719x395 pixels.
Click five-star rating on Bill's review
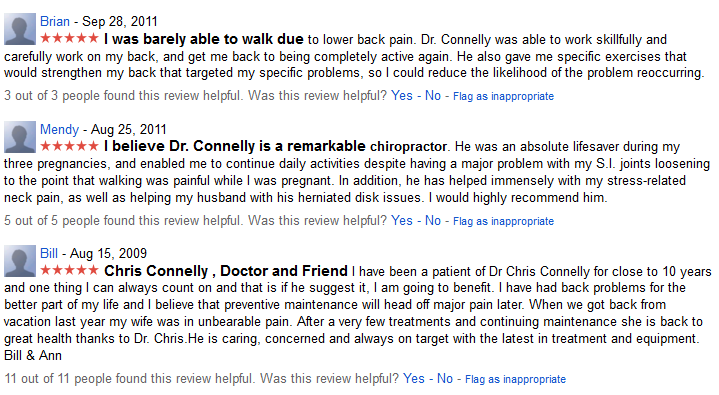[69, 270]
